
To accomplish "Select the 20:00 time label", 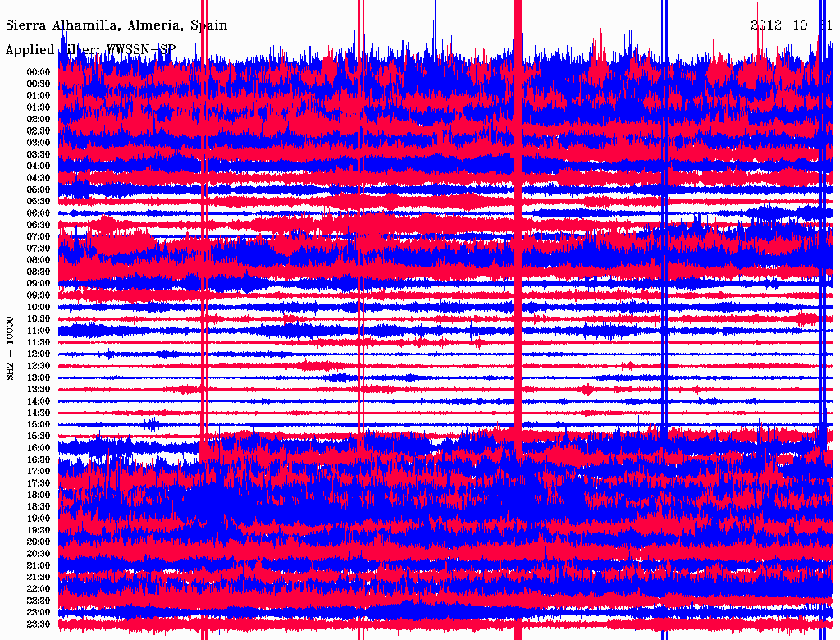I will click(x=38, y=542).
